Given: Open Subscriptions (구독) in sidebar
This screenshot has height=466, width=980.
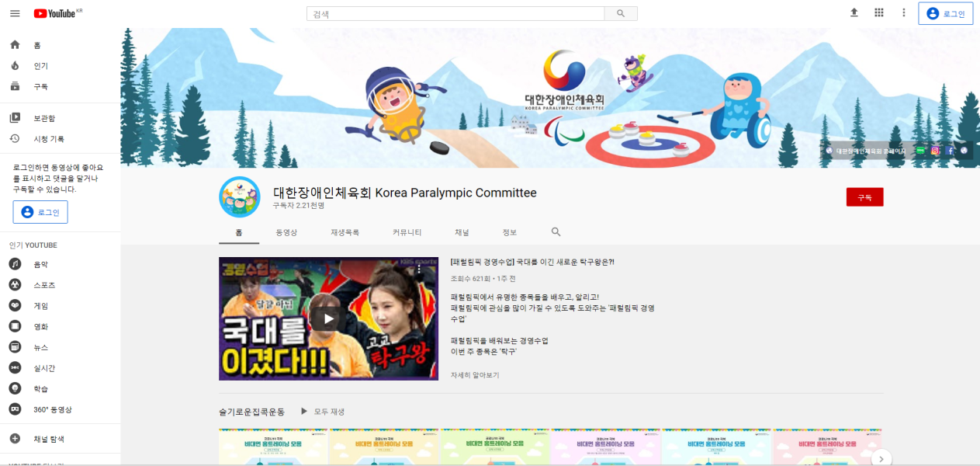Looking at the screenshot, I should 40,87.
